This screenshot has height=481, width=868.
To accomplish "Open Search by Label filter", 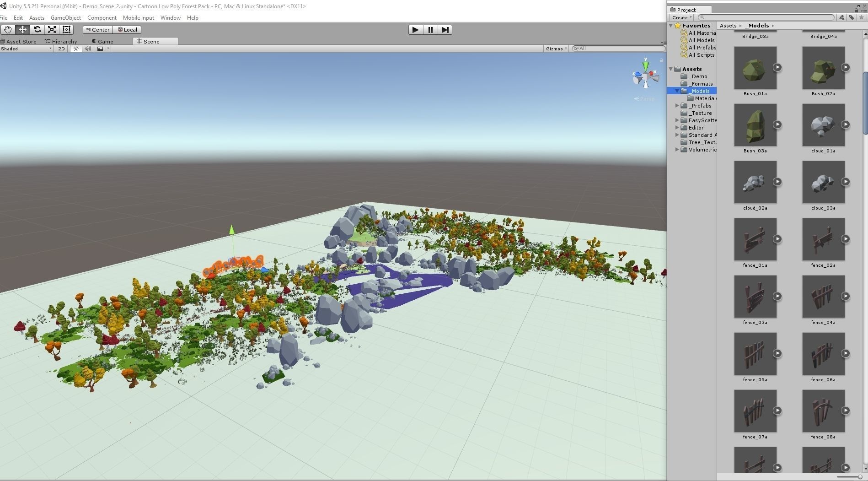I will (852, 17).
